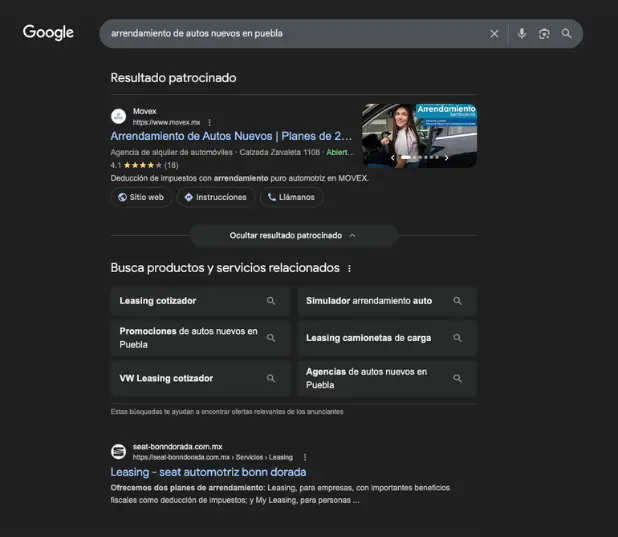Show next image in Movex carousel
Image resolution: width=618 pixels, height=537 pixels.
pos(446,158)
